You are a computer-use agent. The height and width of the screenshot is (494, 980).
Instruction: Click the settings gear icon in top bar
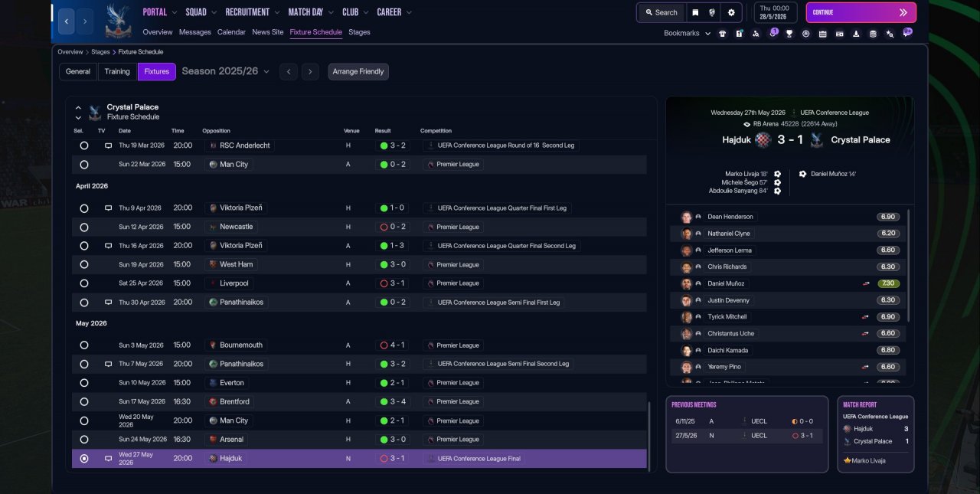click(731, 12)
